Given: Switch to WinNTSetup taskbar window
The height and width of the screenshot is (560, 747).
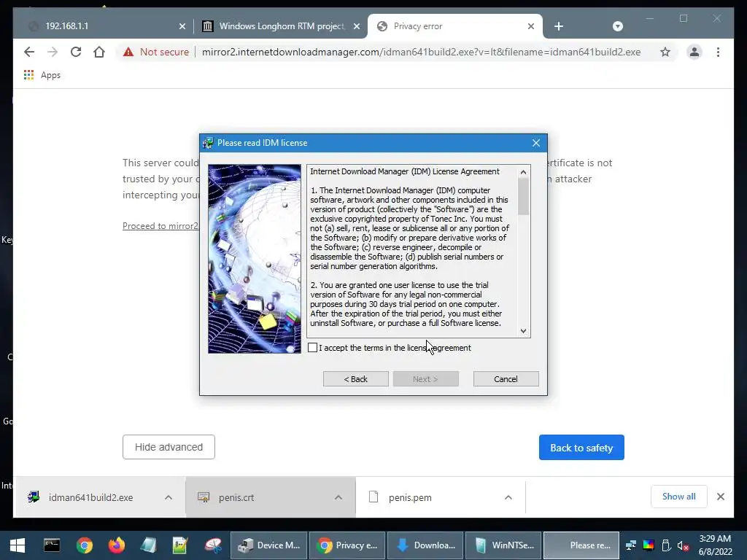Looking at the screenshot, I should (x=503, y=545).
